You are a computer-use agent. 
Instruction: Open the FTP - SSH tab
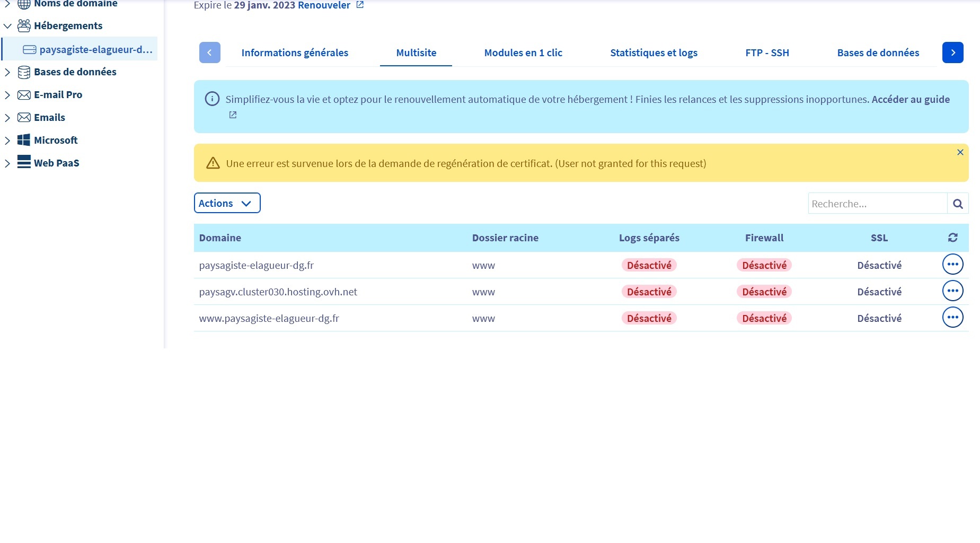tap(767, 52)
